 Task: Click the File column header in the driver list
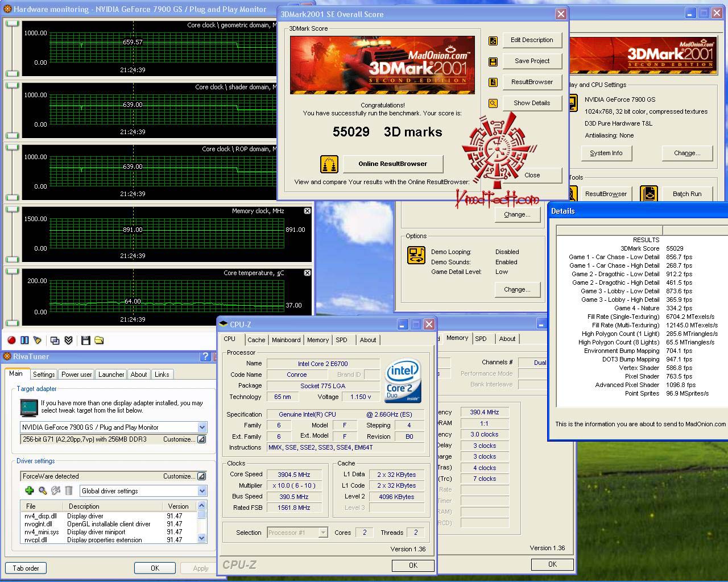(43, 506)
